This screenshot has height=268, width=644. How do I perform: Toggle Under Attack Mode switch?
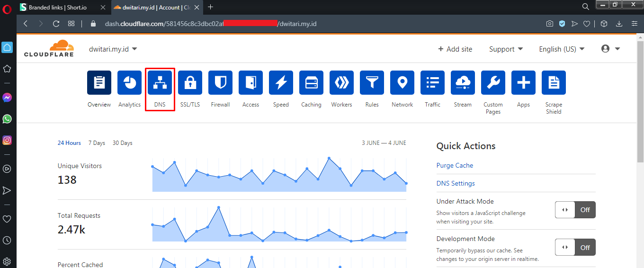[575, 210]
